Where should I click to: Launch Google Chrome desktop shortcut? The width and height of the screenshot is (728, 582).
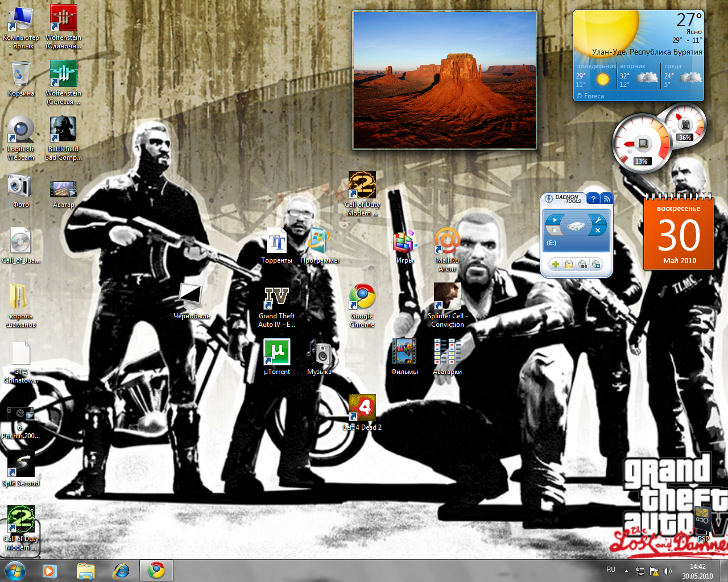[362, 305]
